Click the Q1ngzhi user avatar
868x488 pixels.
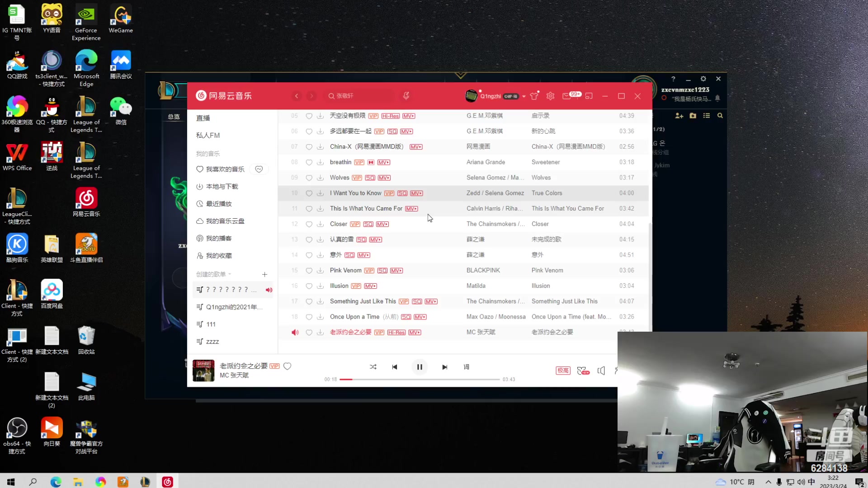point(471,96)
